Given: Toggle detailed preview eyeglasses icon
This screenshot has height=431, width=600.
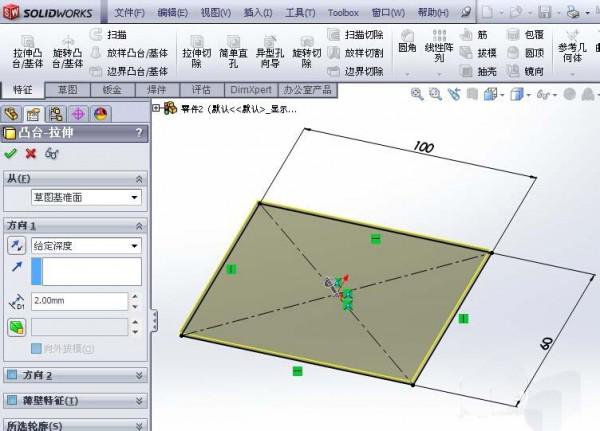Looking at the screenshot, I should pos(51,153).
